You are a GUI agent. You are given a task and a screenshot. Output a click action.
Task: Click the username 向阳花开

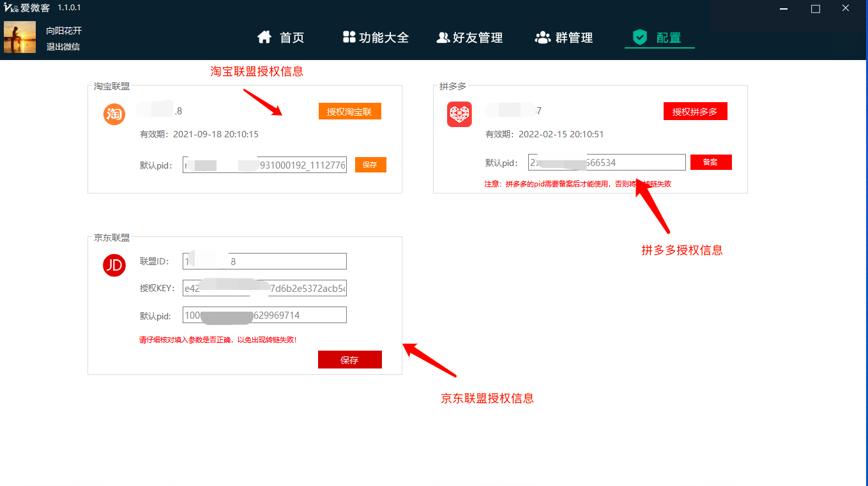tap(64, 31)
